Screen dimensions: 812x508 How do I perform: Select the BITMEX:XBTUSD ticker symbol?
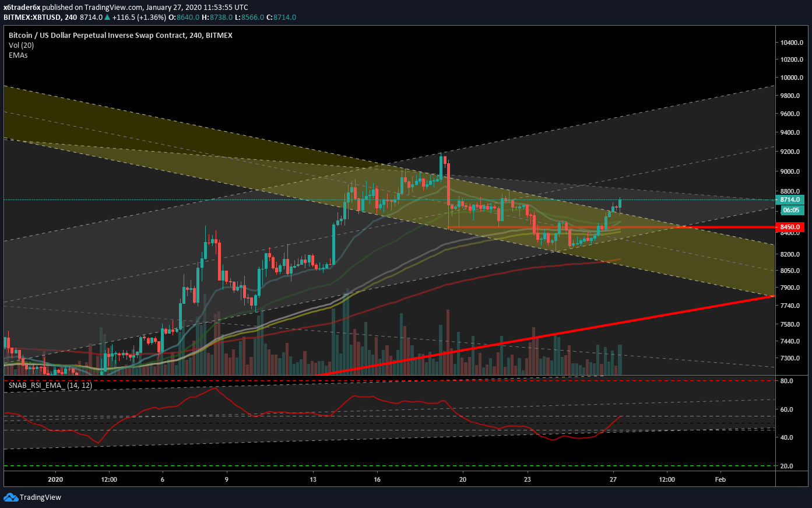[33, 17]
